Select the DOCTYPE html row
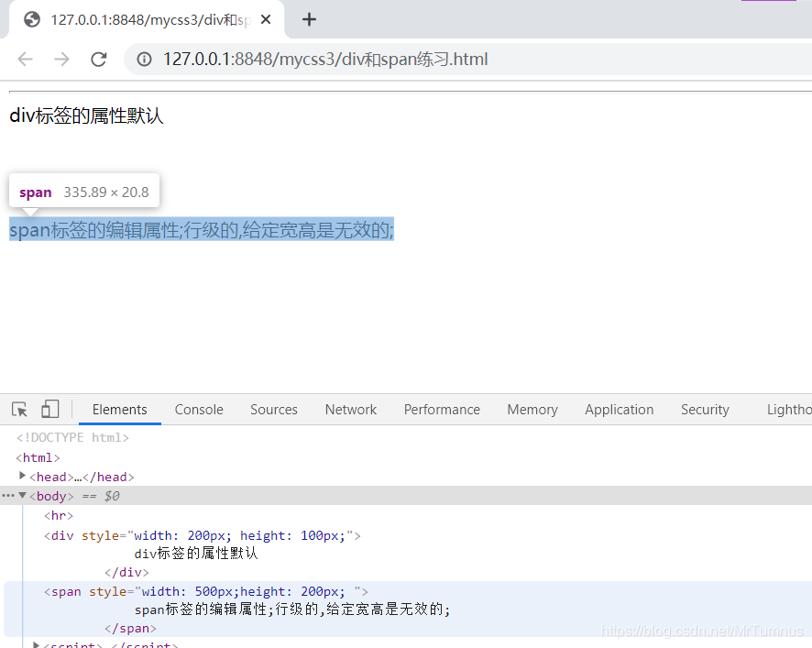This screenshot has height=648, width=812. point(72,438)
